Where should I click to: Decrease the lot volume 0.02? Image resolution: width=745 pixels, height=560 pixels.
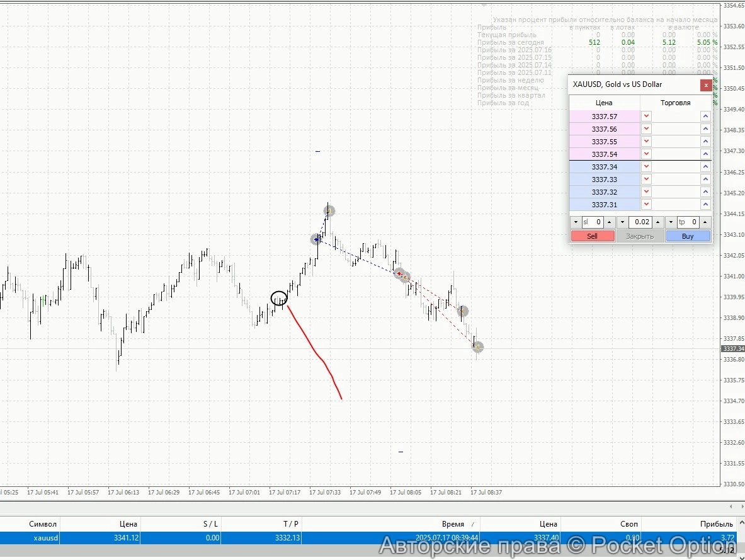[622, 222]
